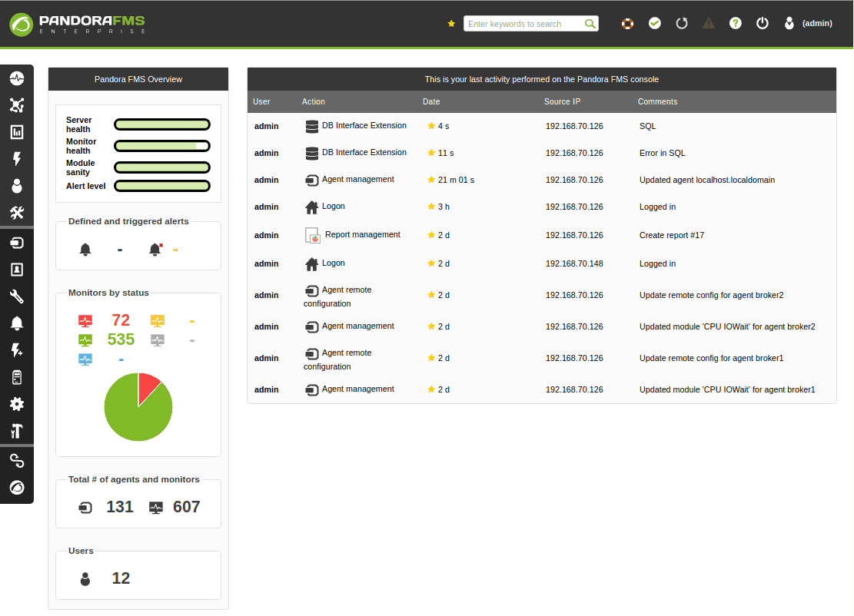Open the Reporting chart sidebar icon

(17, 132)
